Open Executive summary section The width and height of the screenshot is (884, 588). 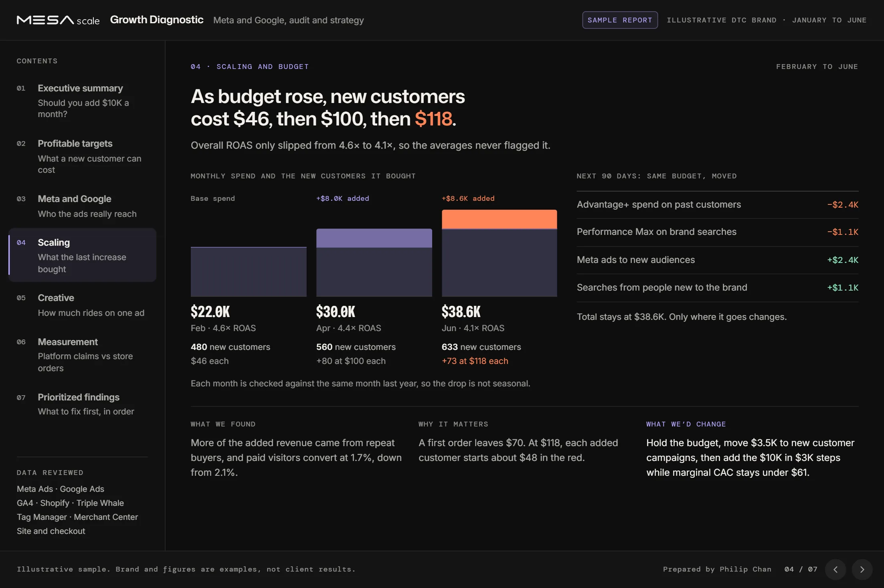pos(82,101)
